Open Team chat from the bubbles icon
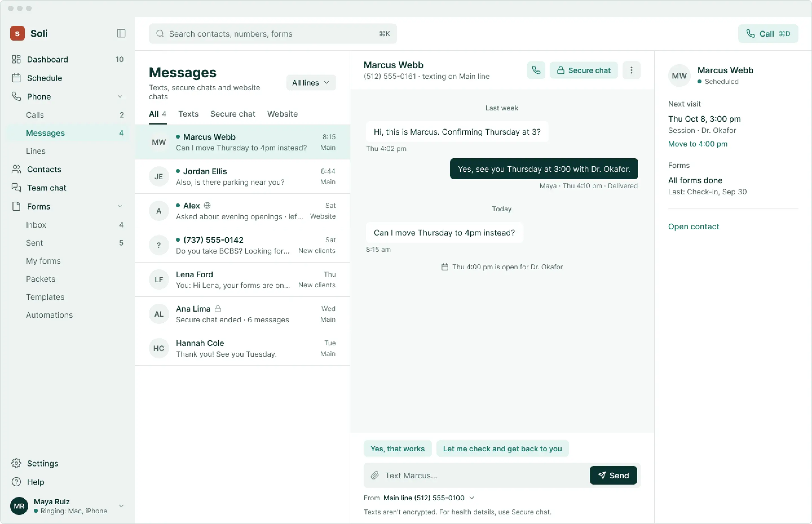Viewport: 812px width, 524px height. coord(16,187)
